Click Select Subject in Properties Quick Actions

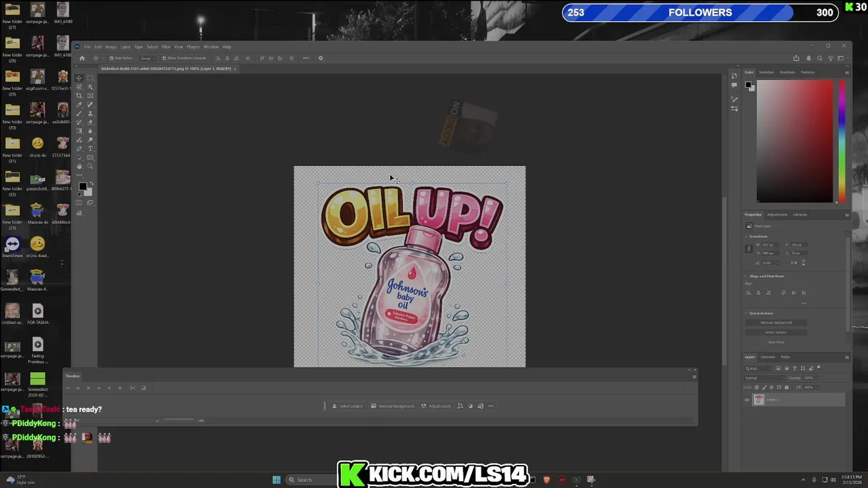776,332
